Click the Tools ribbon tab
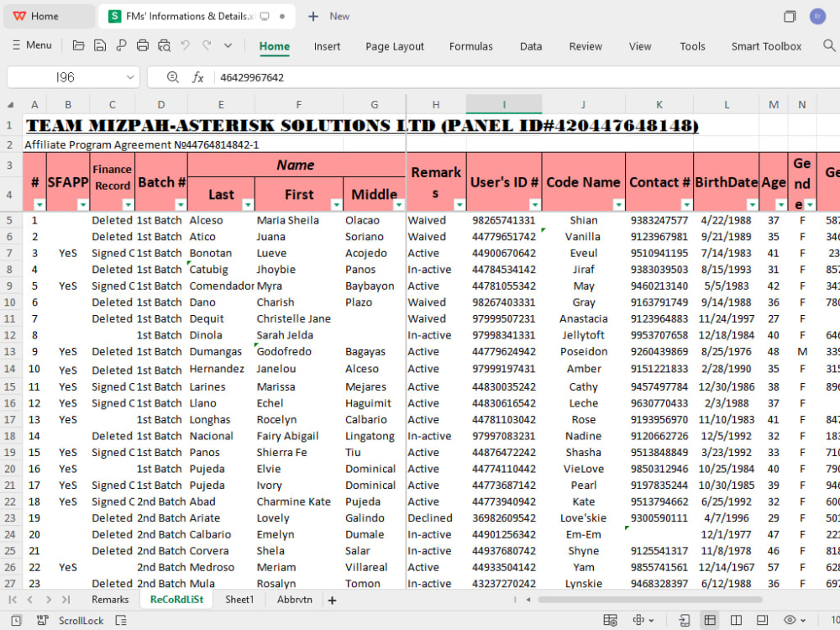The image size is (840, 630). coord(692,46)
